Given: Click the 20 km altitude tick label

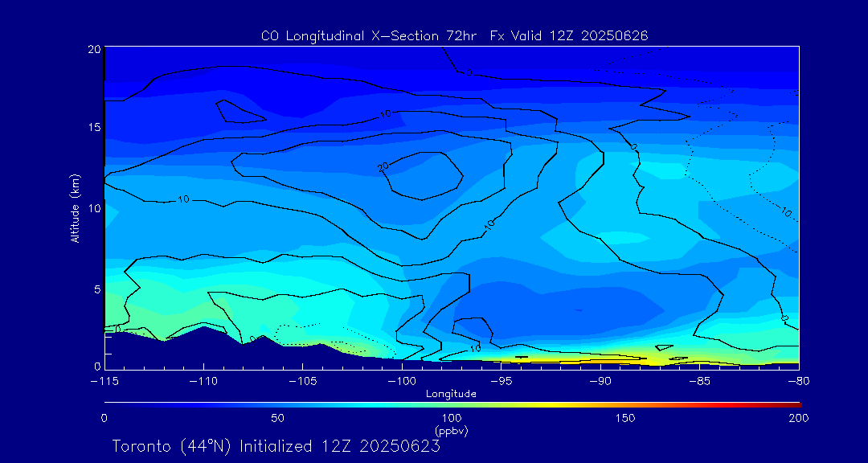Looking at the screenshot, I should point(93,50).
